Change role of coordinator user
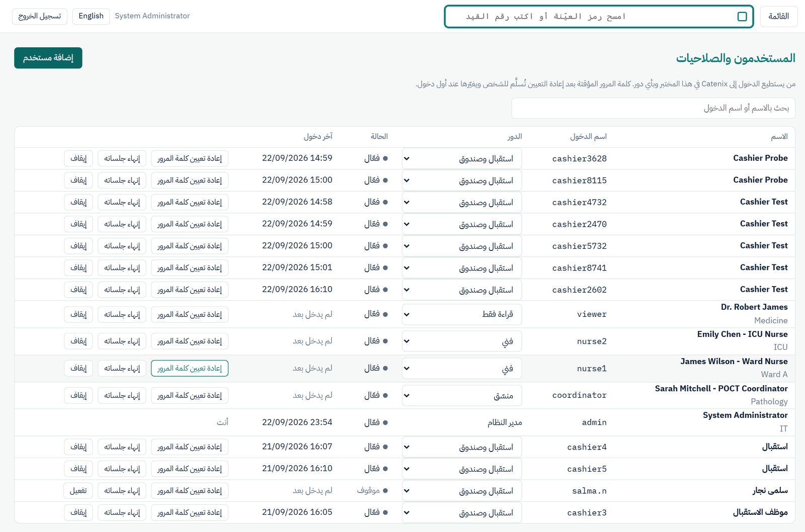The image size is (805, 532). pyautogui.click(x=462, y=396)
